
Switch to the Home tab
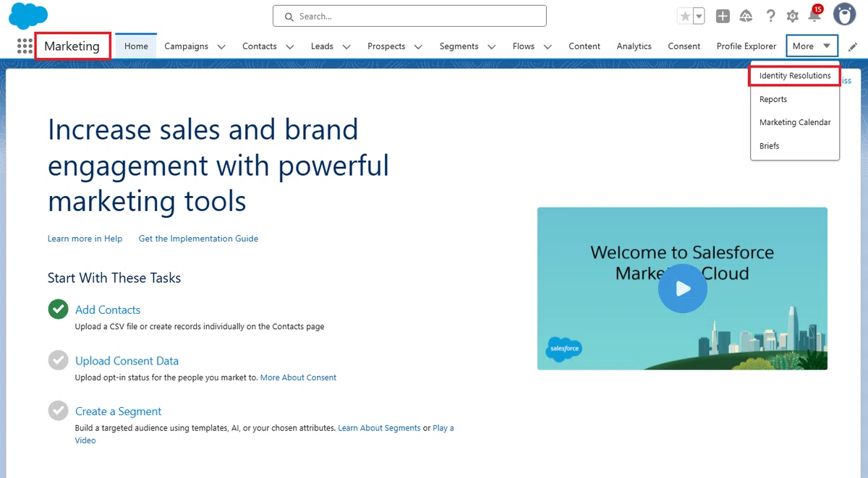point(136,46)
